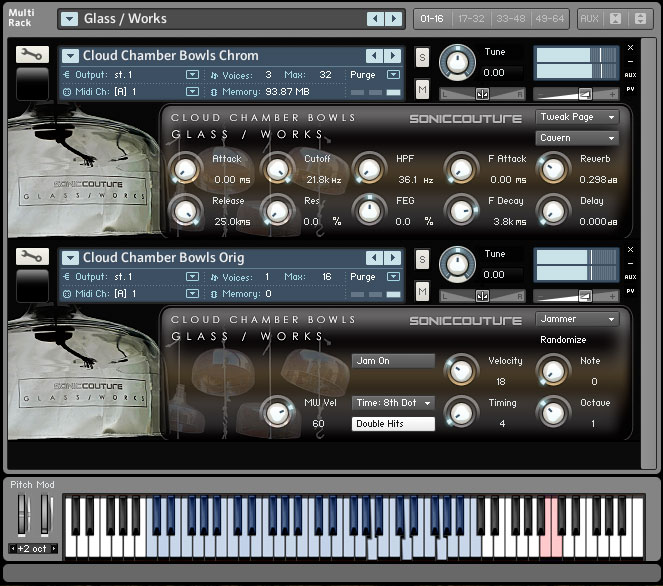The height and width of the screenshot is (586, 663).
Task: Open the Glass / Works multi dropdown menu
Action: [69, 19]
